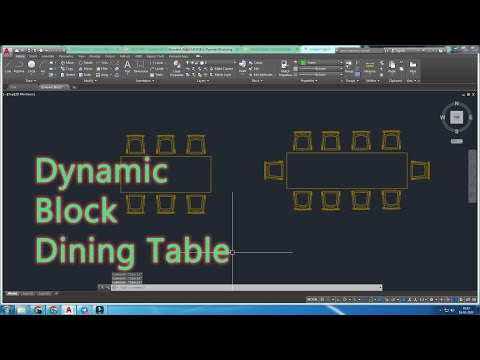
Task: Toggle ortho mode in status bar
Action: click(x=338, y=299)
